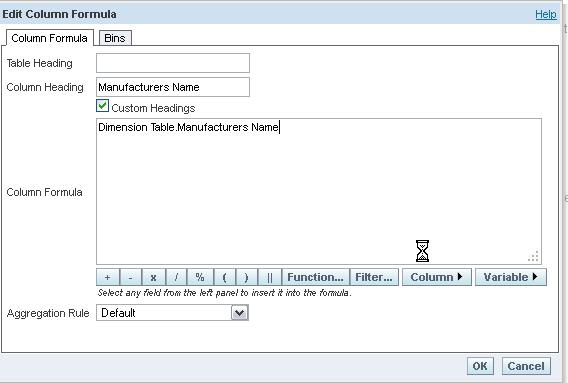Viewport: 568px width, 383px height.
Task: Click the Column Heading text field
Action: [x=173, y=87]
